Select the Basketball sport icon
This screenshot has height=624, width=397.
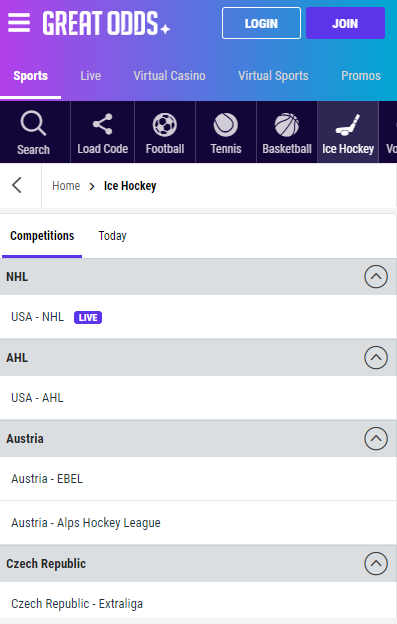pyautogui.click(x=287, y=125)
